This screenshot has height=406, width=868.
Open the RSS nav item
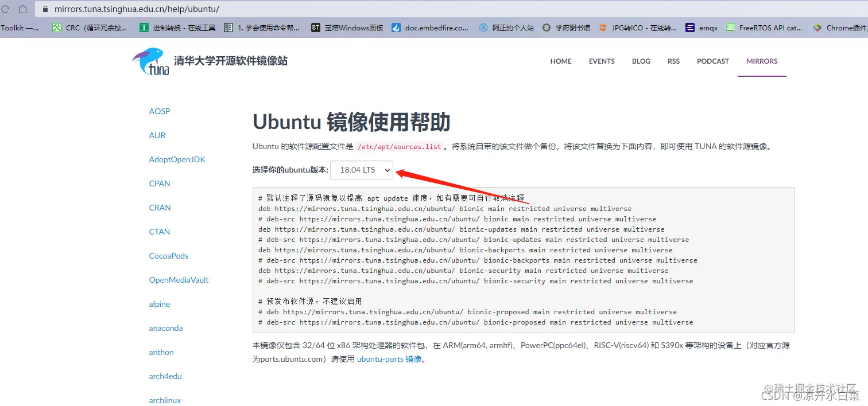(x=673, y=61)
